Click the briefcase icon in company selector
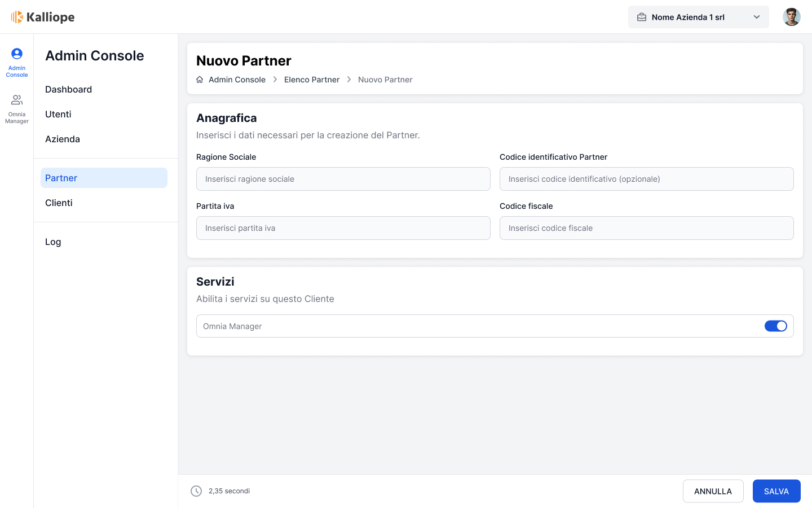This screenshot has width=812, height=508. point(642,17)
